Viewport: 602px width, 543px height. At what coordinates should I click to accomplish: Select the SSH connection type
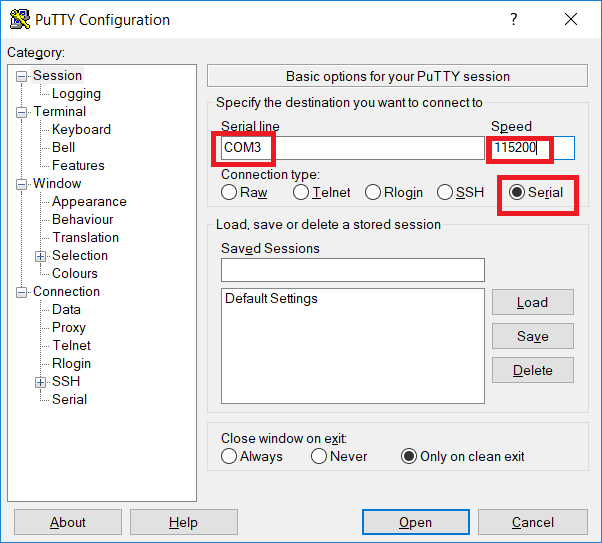pos(460,192)
